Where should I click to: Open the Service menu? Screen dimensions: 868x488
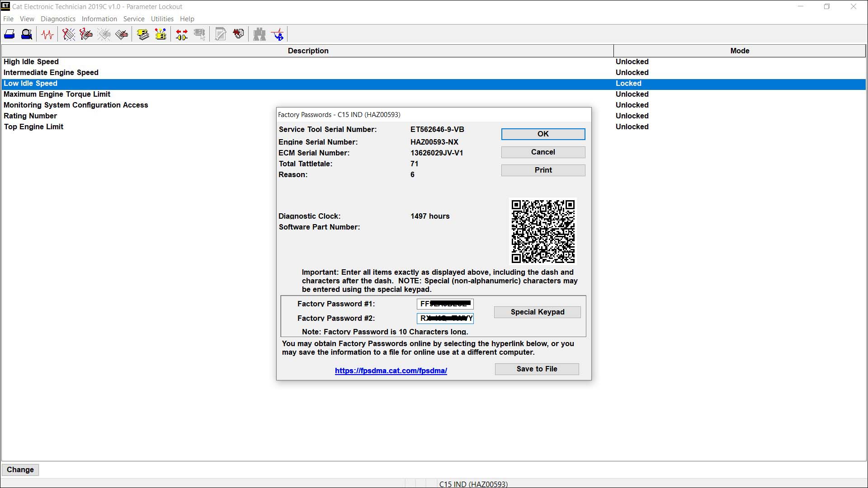pos(134,19)
